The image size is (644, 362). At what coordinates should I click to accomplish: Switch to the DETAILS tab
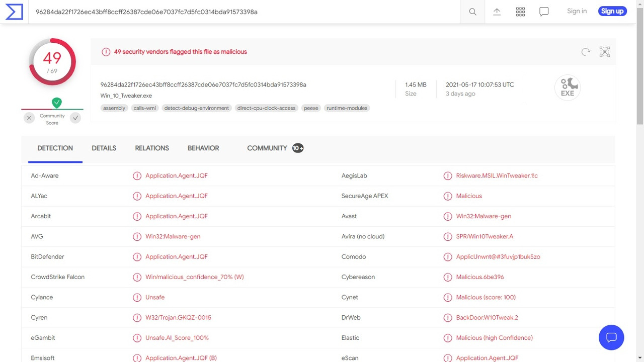coord(104,148)
